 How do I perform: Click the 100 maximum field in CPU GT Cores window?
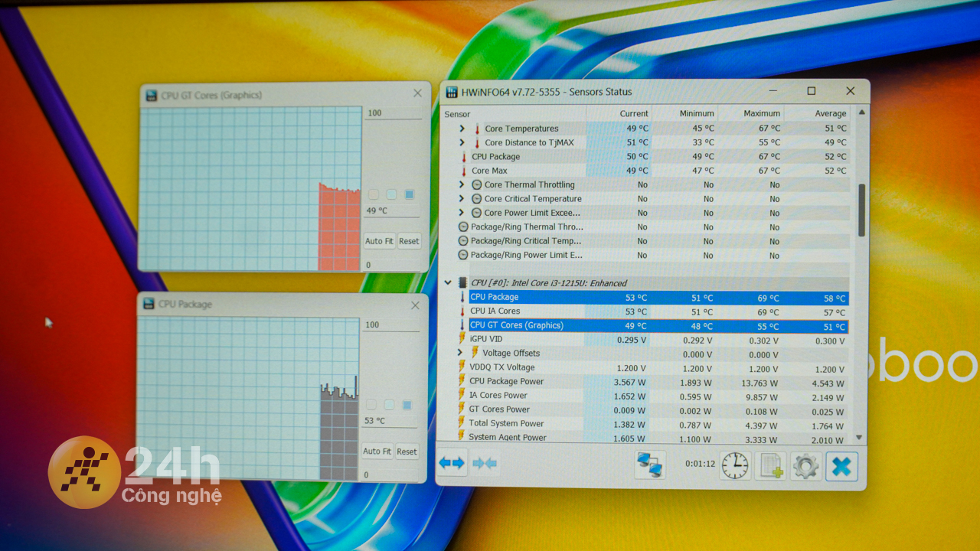click(x=393, y=113)
